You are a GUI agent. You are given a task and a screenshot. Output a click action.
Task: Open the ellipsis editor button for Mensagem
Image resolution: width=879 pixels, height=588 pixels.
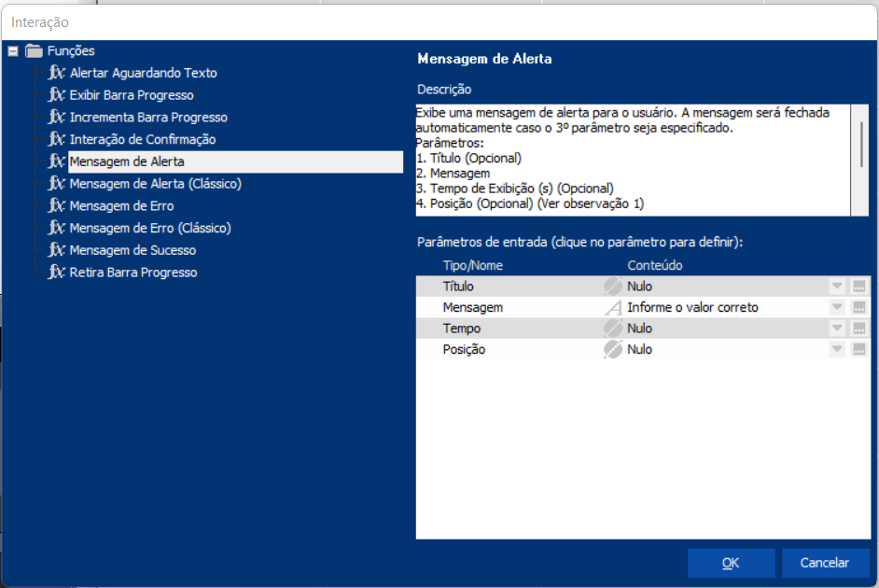pos(859,308)
